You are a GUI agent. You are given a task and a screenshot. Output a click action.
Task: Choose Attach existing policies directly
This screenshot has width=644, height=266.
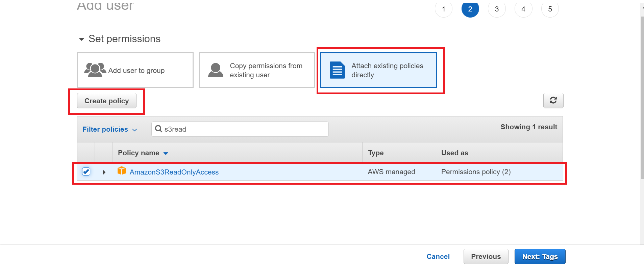[x=378, y=70]
